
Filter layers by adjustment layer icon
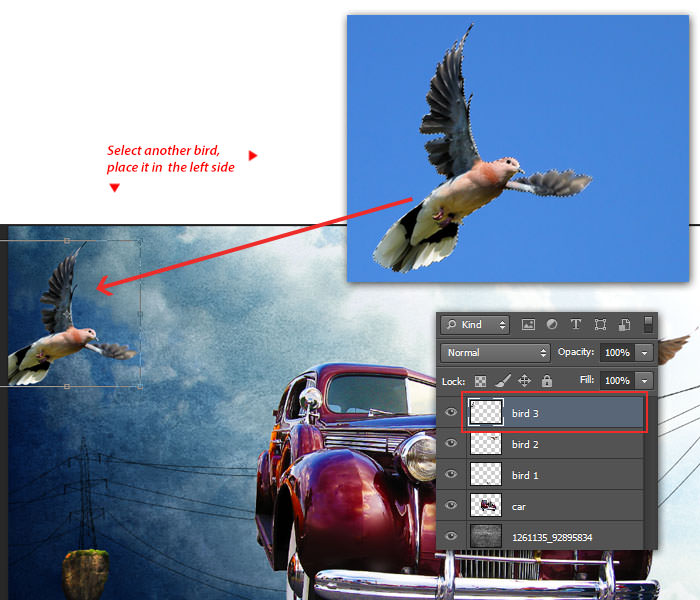552,325
